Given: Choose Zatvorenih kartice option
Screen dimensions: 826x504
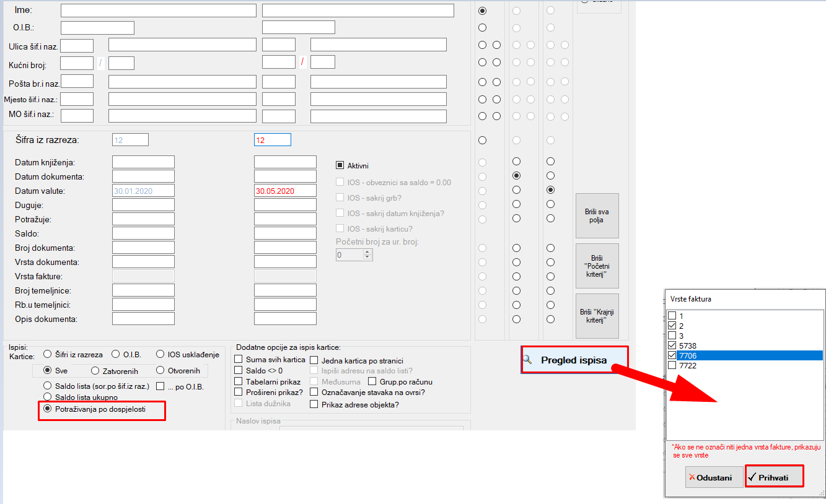Looking at the screenshot, I should point(95,371).
